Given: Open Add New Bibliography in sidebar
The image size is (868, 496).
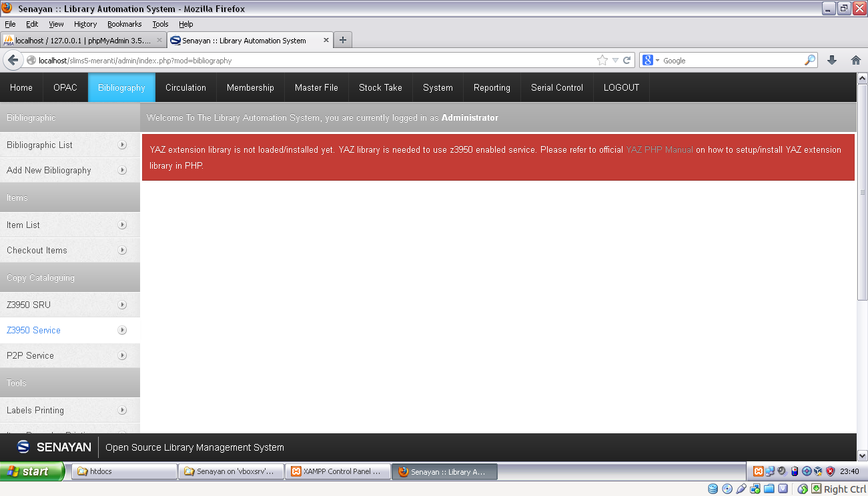Looking at the screenshot, I should [x=70, y=170].
